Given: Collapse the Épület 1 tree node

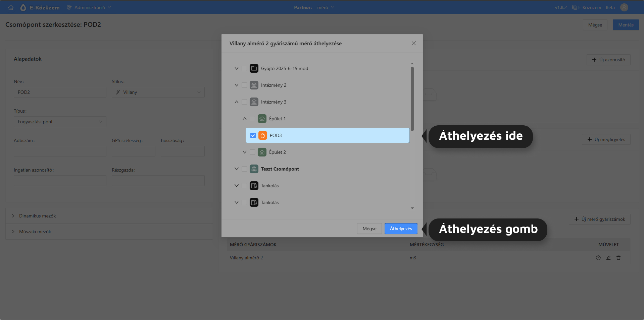Looking at the screenshot, I should coord(245,119).
